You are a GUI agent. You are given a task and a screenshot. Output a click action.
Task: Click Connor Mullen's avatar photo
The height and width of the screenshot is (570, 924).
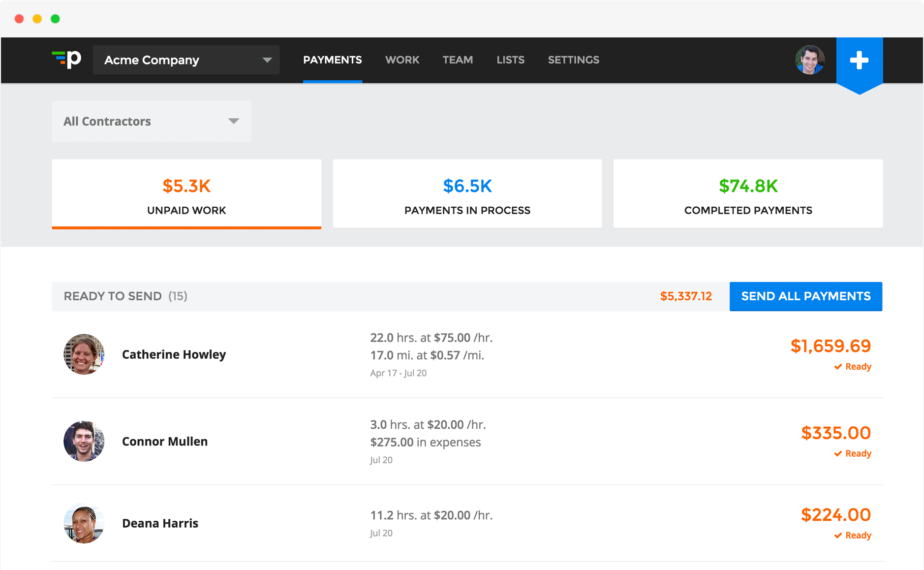coord(84,441)
